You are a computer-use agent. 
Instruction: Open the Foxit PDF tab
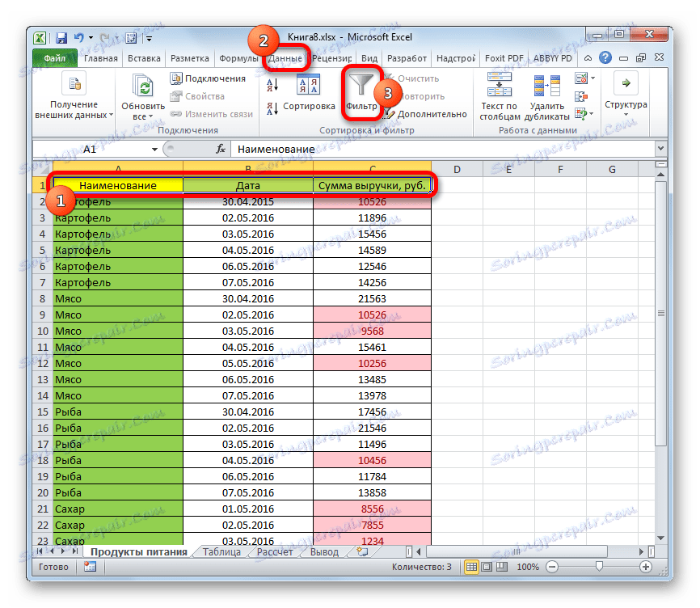tap(504, 58)
